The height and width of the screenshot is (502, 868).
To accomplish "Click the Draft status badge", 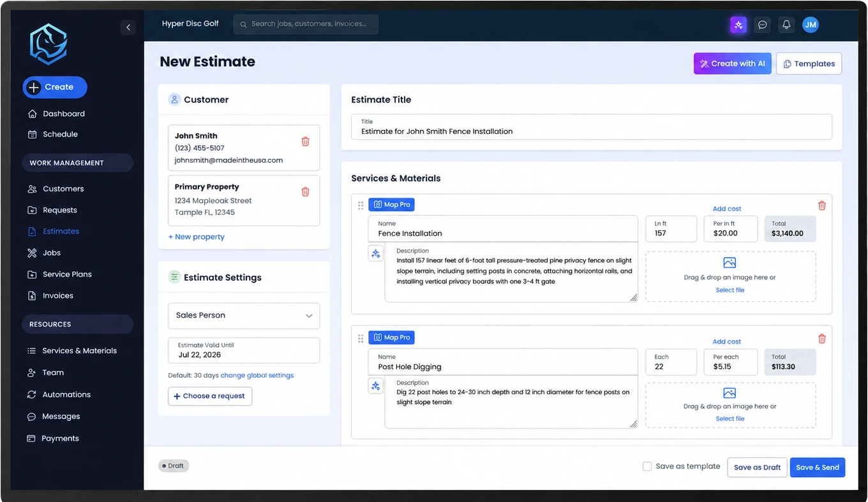I will (x=174, y=466).
